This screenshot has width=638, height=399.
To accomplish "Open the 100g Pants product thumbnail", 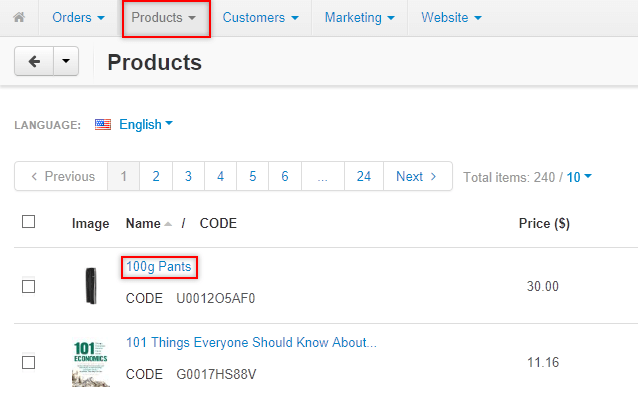I will [91, 286].
